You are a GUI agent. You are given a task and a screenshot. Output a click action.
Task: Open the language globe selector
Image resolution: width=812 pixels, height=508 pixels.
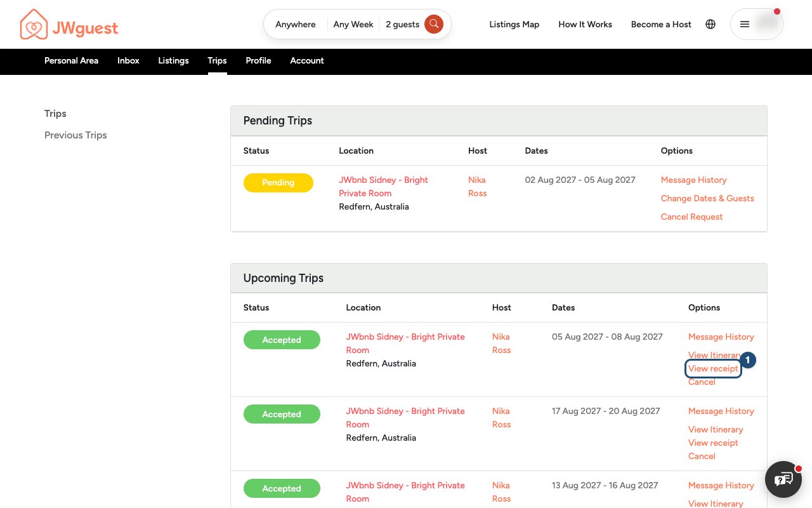pos(710,24)
